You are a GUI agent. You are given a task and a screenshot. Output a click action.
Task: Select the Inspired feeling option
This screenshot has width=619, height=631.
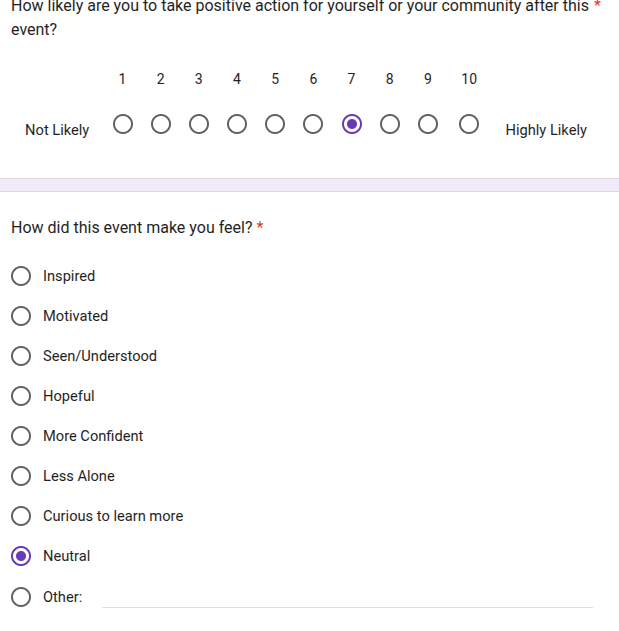pos(21,276)
